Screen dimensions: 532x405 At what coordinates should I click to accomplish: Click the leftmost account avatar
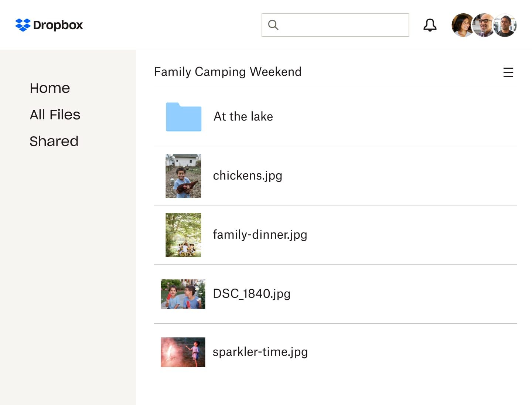coord(463,25)
